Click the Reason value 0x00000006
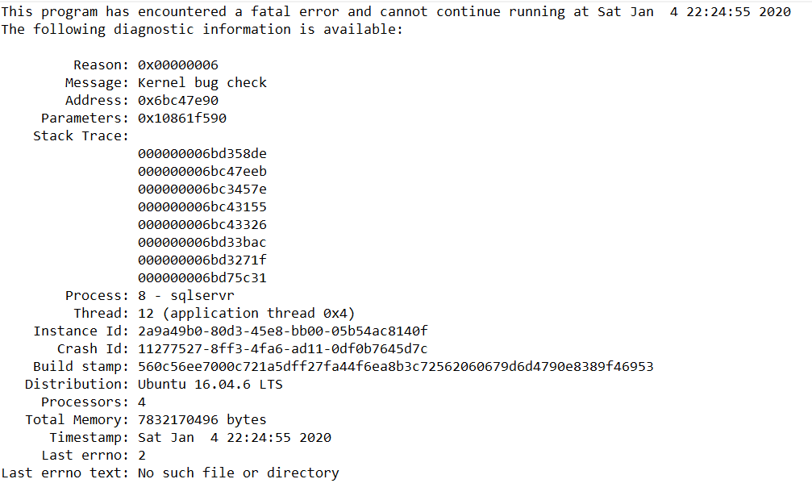This screenshot has height=504, width=812. (177, 65)
